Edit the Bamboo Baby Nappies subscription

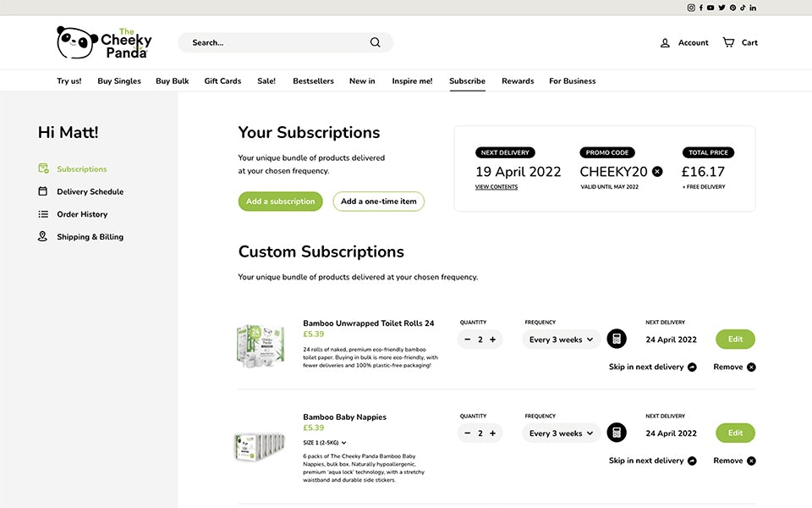(735, 433)
